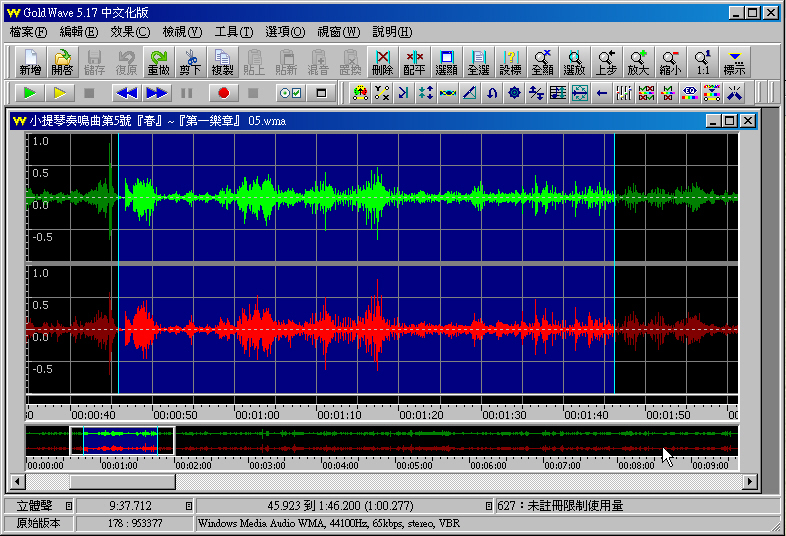Click the 剪下 (Cut) scissors icon

pos(190,62)
